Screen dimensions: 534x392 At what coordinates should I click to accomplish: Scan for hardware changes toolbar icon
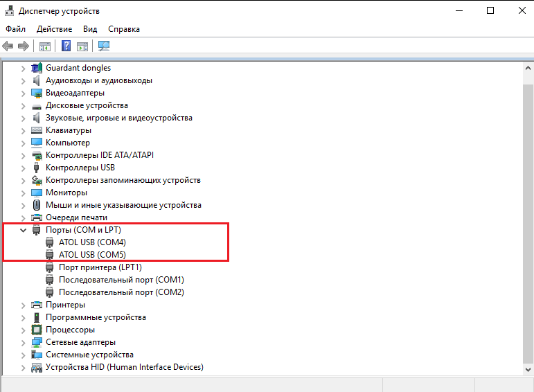[x=104, y=46]
